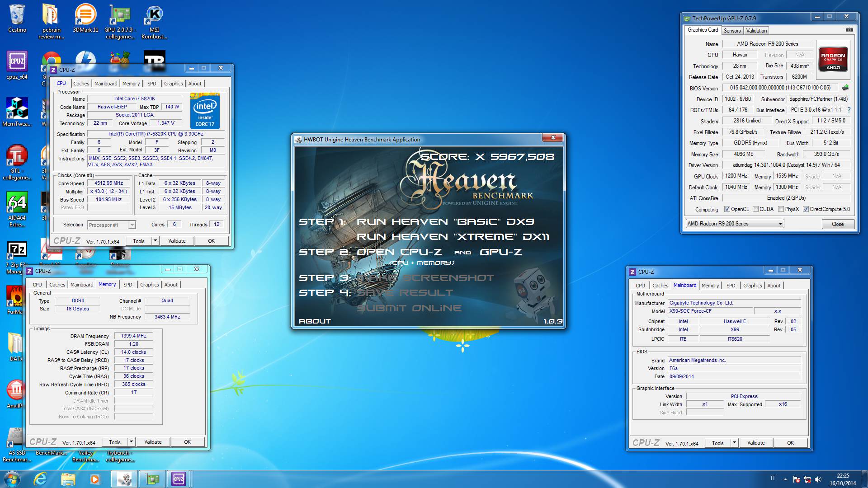Click the frybench collegamento desktop shortcut label
Viewport: 868px width, 488px height.
pos(120,456)
